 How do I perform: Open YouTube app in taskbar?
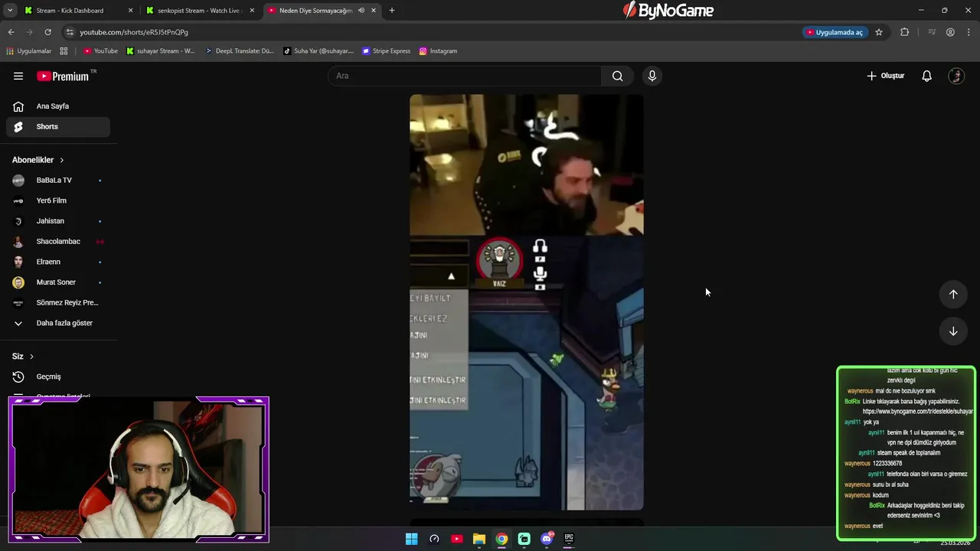coord(456,539)
